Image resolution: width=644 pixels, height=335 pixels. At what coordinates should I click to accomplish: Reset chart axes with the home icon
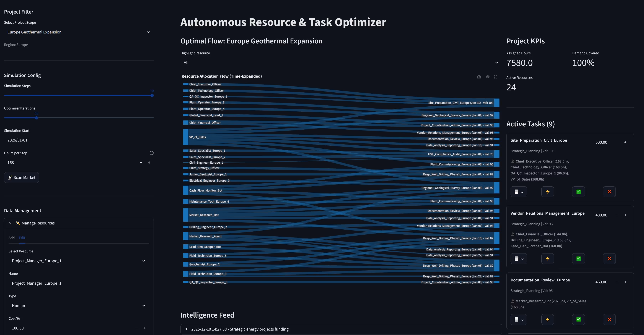(x=488, y=77)
